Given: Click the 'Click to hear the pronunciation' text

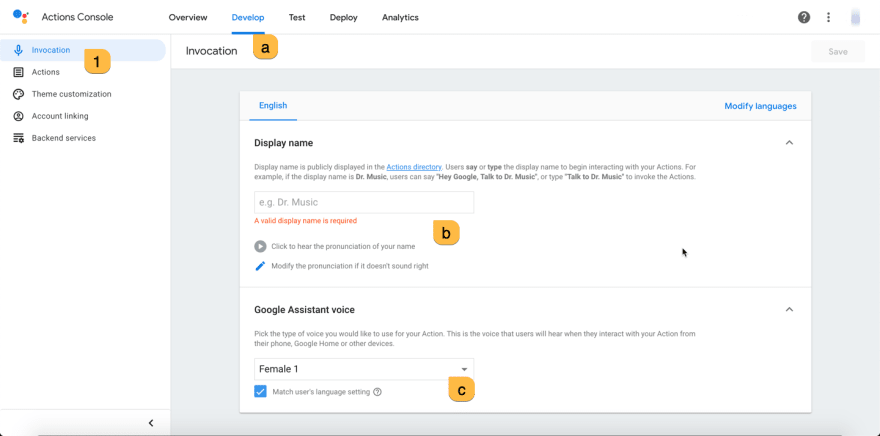Looking at the screenshot, I should click(343, 246).
